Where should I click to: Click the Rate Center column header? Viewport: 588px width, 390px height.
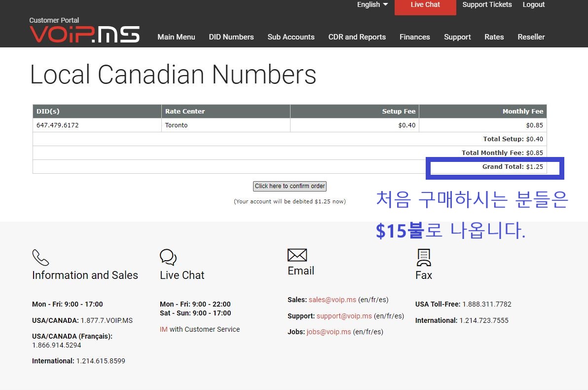[226, 111]
